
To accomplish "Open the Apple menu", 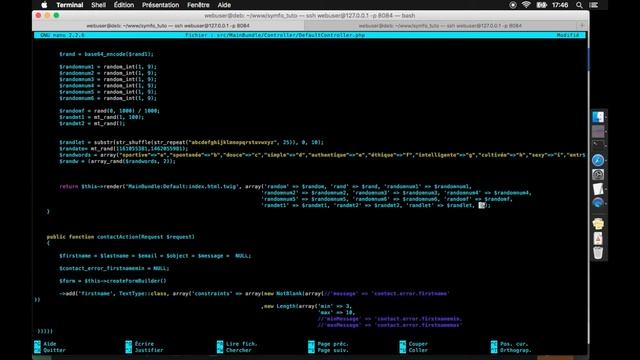I will coord(44,5).
